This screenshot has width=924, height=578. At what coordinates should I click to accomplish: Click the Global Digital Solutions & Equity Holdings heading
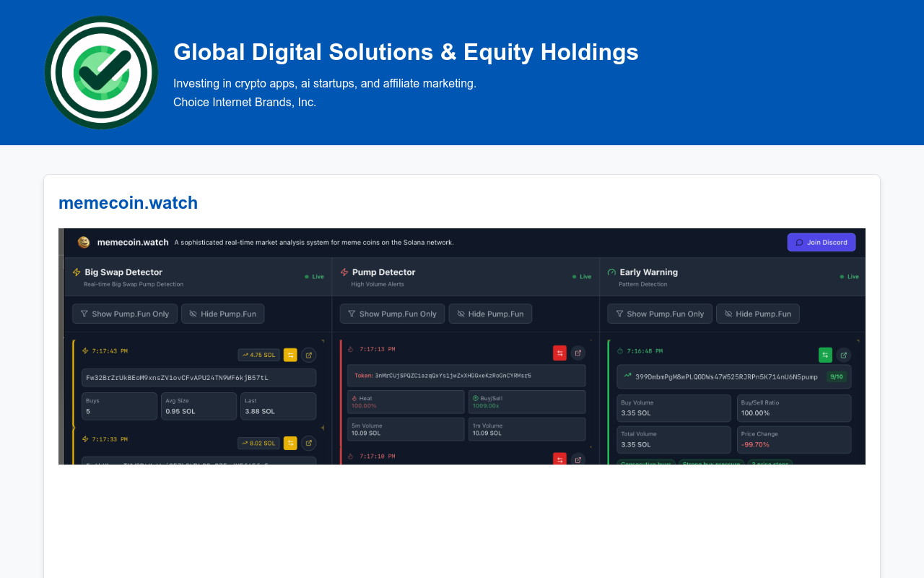(406, 52)
